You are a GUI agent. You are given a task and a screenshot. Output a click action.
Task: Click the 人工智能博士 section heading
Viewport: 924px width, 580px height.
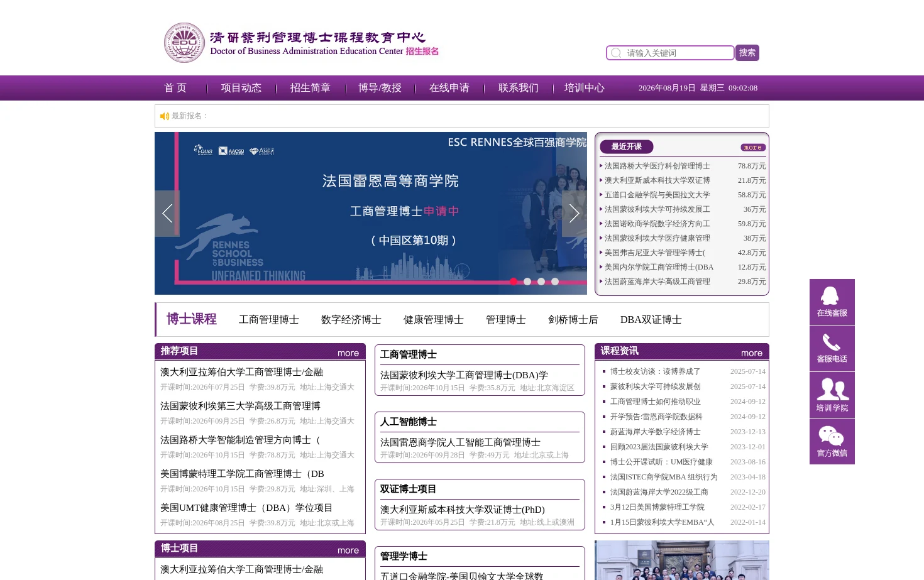(x=409, y=422)
